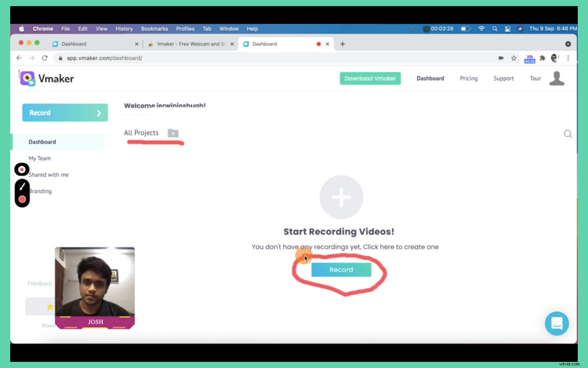Toggle recording with the red dot in floating widget
588x368 pixels.
pyautogui.click(x=22, y=199)
